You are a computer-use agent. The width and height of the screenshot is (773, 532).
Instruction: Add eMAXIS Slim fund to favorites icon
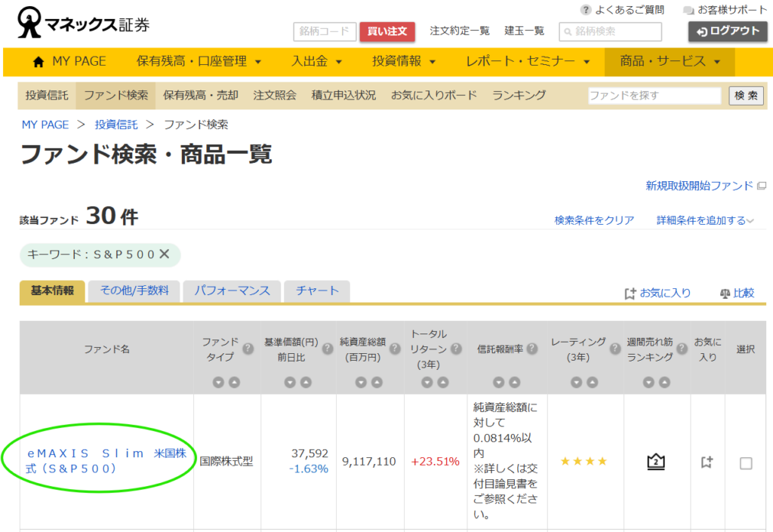point(707,463)
